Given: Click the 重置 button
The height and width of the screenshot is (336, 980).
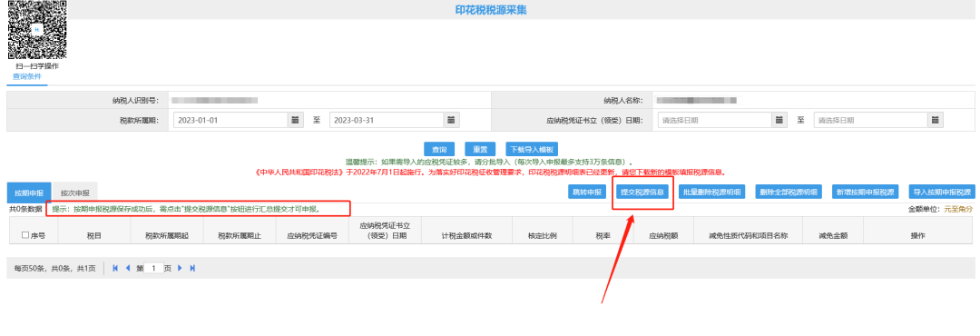Looking at the screenshot, I should click(480, 150).
